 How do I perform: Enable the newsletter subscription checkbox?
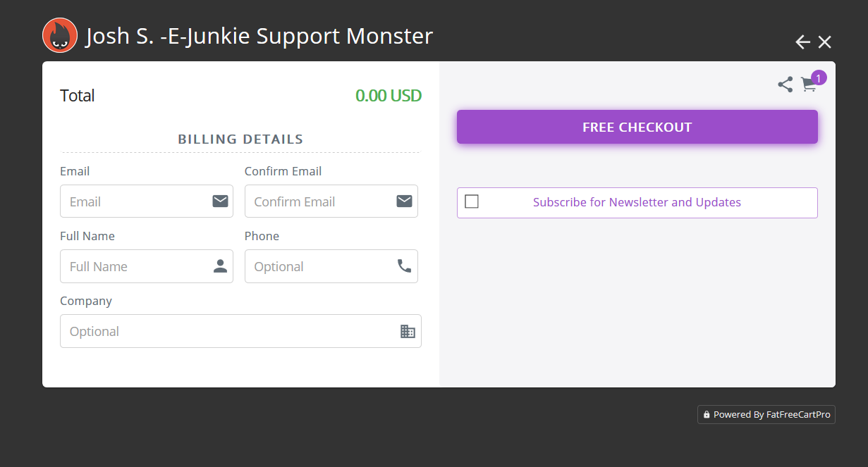click(472, 201)
